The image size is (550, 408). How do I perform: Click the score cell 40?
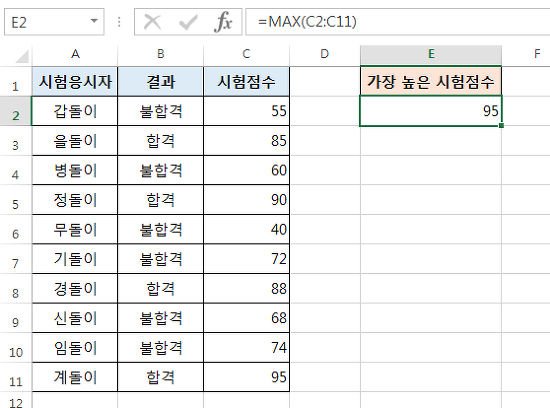[x=247, y=229]
